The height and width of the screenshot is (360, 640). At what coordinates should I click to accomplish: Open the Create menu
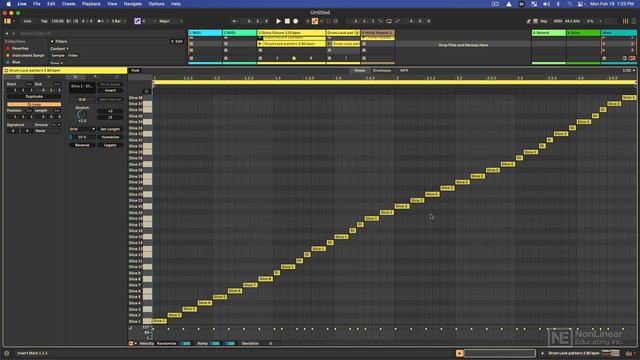[x=68, y=4]
